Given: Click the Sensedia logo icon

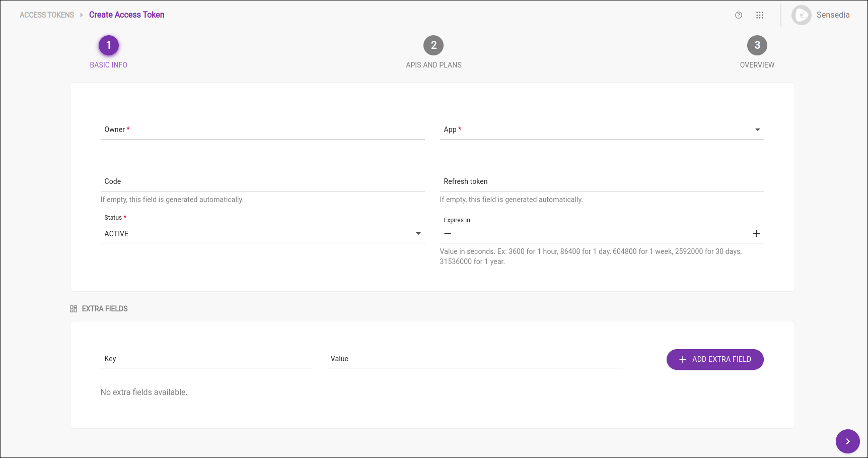Looking at the screenshot, I should pos(801,15).
